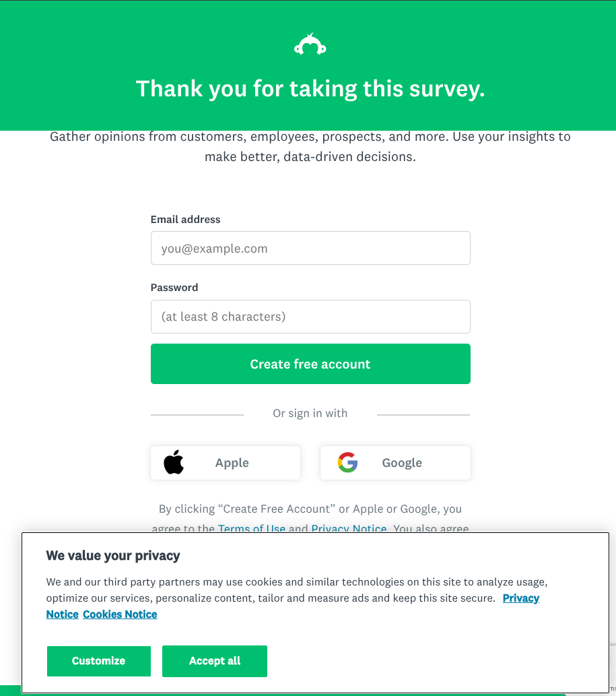
Task: Sign in with the Google button label
Action: click(402, 463)
